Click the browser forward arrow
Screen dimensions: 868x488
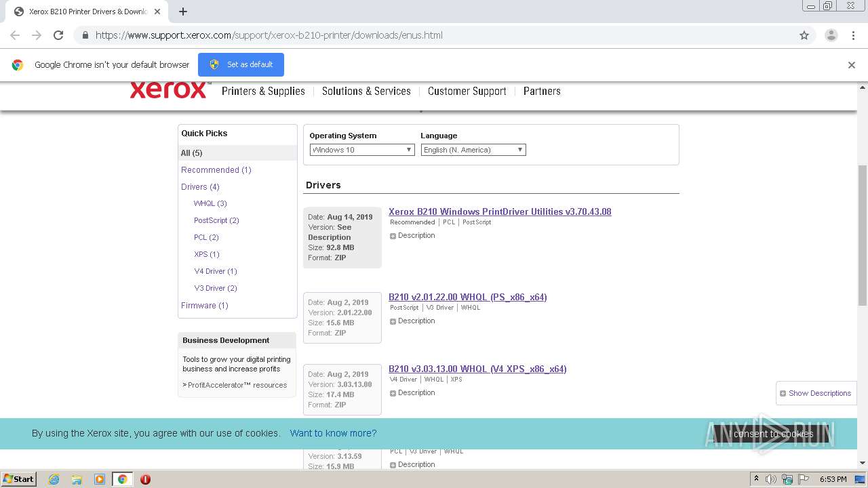click(x=37, y=35)
